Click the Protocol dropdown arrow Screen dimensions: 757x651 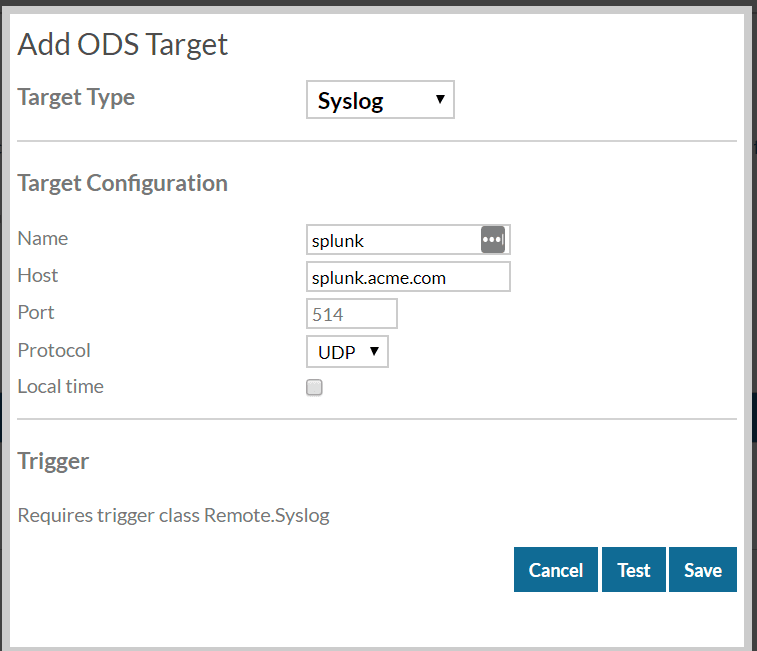(x=374, y=351)
